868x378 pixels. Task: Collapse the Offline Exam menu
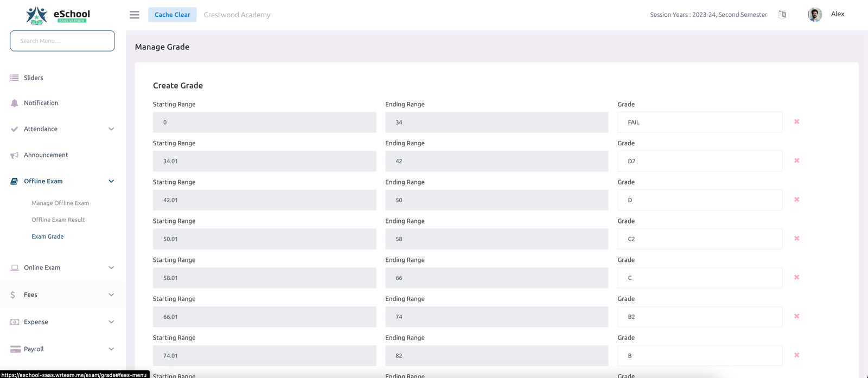click(x=111, y=181)
